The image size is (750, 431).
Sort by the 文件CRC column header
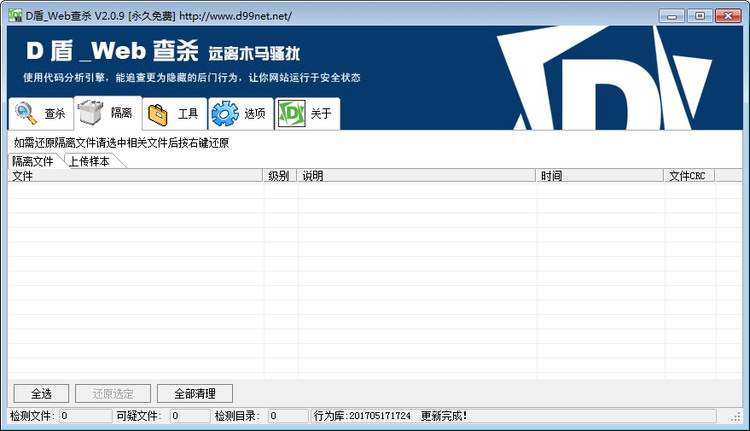click(690, 176)
